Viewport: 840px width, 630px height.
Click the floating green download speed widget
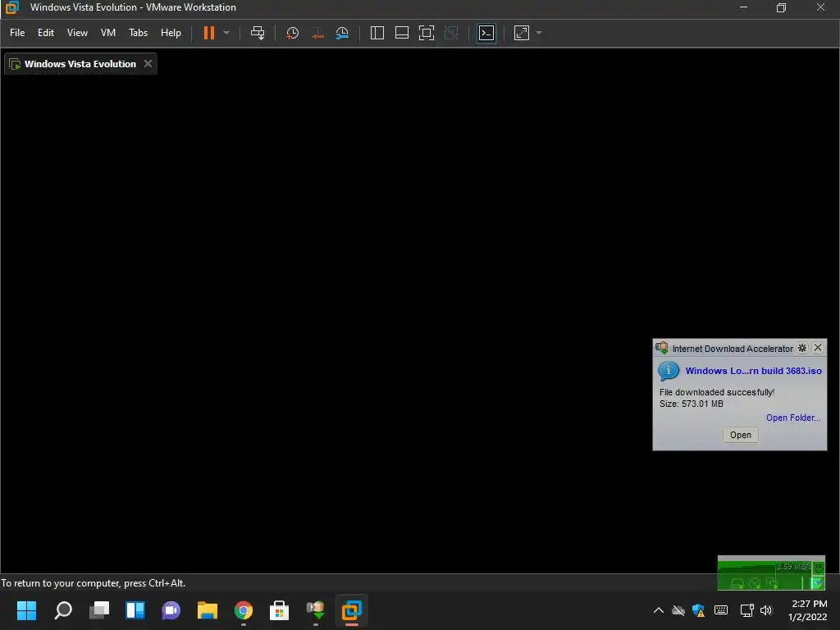[x=771, y=573]
